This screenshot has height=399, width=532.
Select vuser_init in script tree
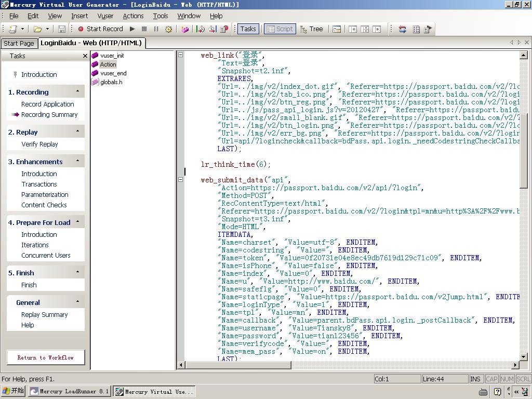112,56
